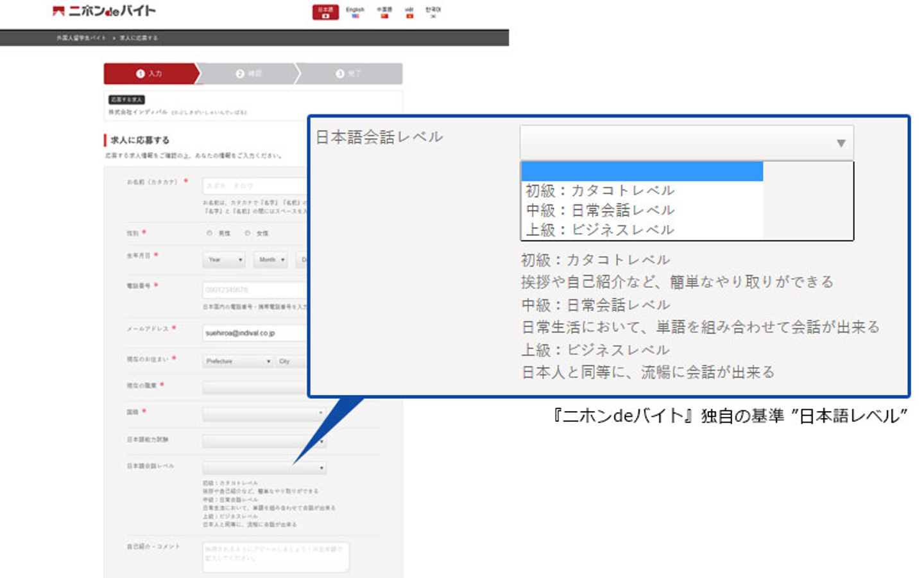Click the 電話番号 phone number field
Viewport: 924px width, 578px height.
pos(255,290)
